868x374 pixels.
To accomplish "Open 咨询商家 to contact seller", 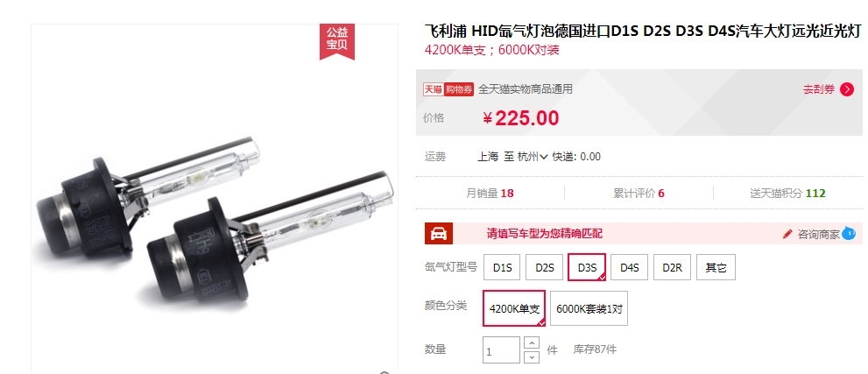I will tap(818, 234).
